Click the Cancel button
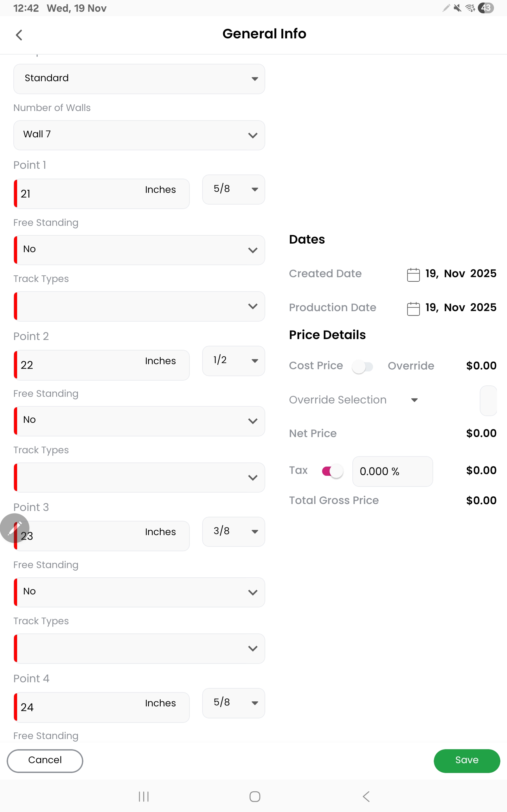 (x=45, y=760)
